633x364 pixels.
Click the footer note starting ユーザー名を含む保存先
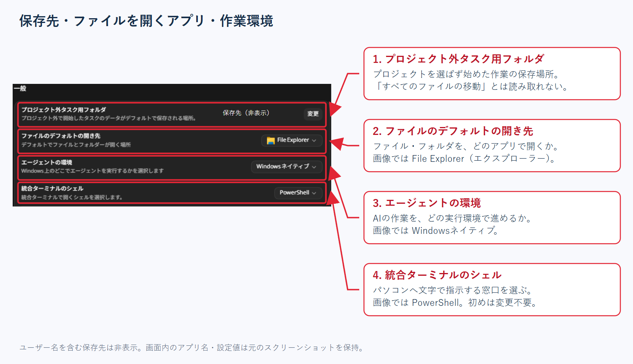[x=191, y=347]
